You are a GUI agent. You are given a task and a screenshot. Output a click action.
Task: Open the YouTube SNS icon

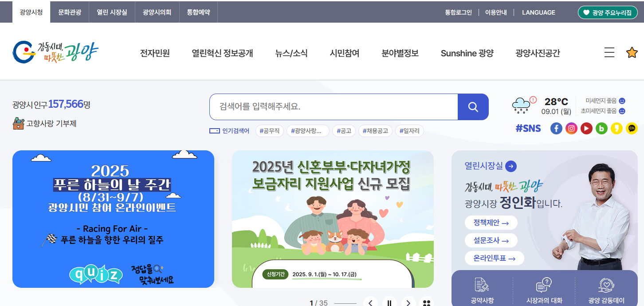click(x=587, y=129)
